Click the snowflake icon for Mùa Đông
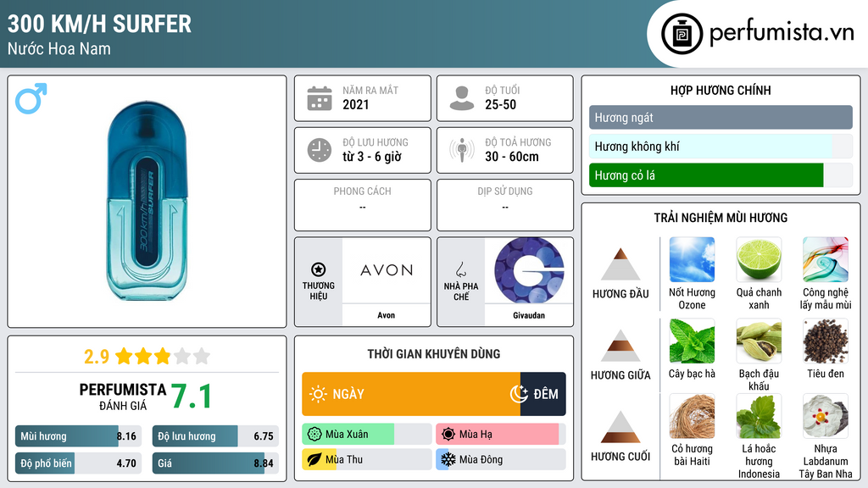 click(x=448, y=459)
